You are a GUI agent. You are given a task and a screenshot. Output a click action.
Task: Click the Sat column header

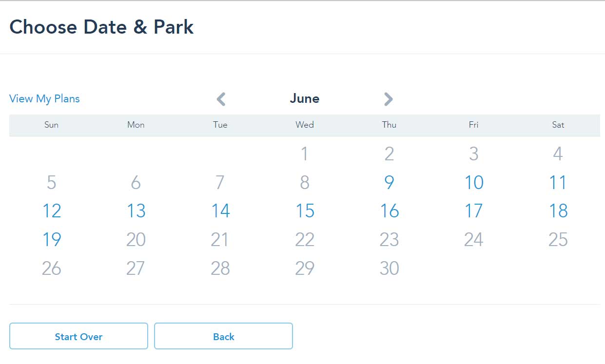pos(558,125)
